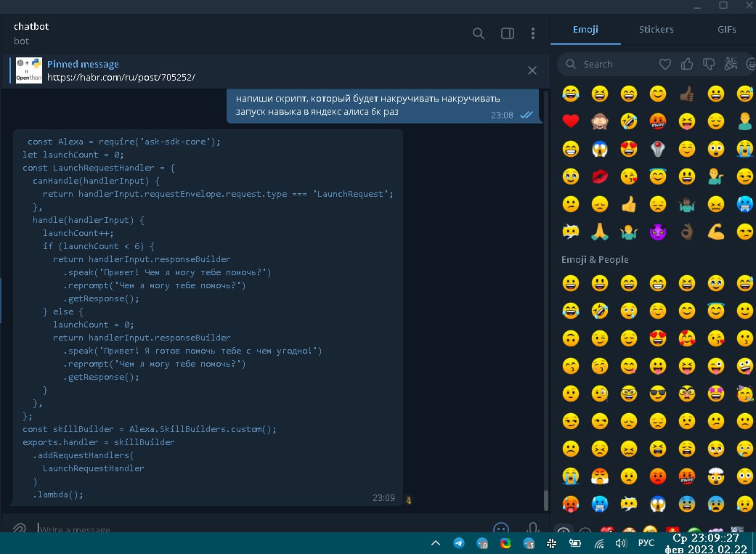Insert the trackball emoji
This screenshot has height=554, width=756.
pos(658,149)
